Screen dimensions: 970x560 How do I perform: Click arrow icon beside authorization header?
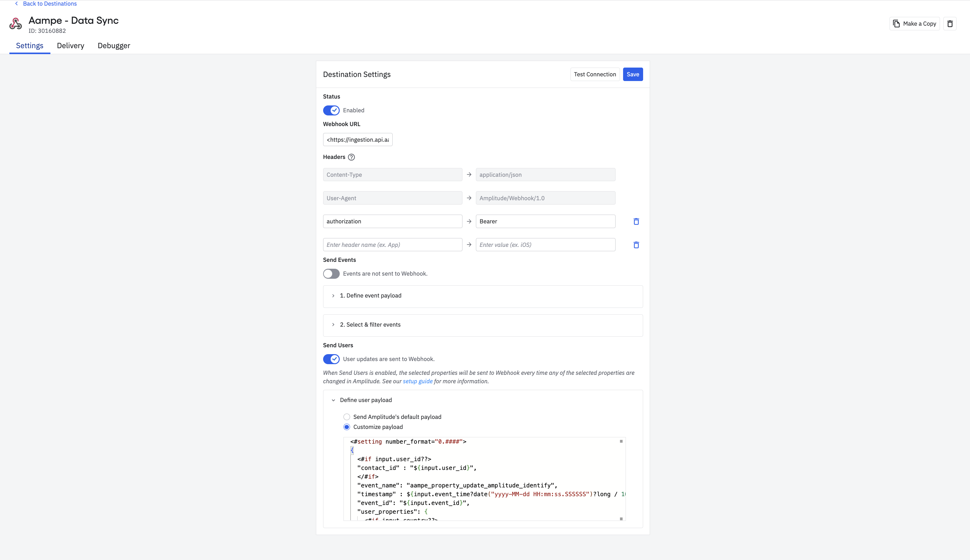click(469, 221)
